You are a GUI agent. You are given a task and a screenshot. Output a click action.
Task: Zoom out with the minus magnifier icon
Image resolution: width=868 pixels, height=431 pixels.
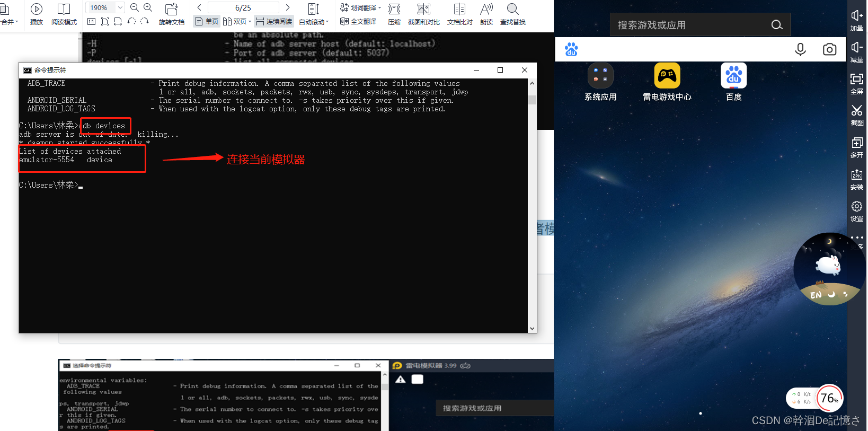click(135, 7)
